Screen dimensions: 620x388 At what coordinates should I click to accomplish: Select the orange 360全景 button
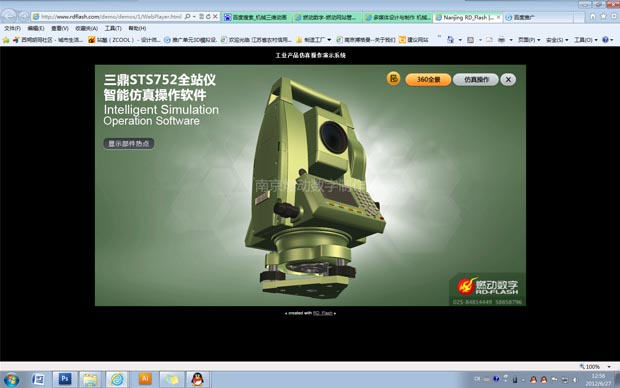coord(428,79)
